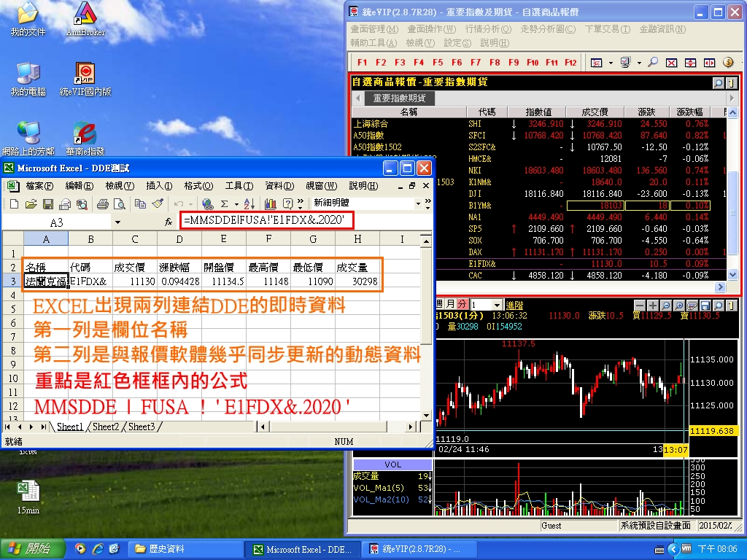Open the font dropdown 新細明體

(x=418, y=203)
